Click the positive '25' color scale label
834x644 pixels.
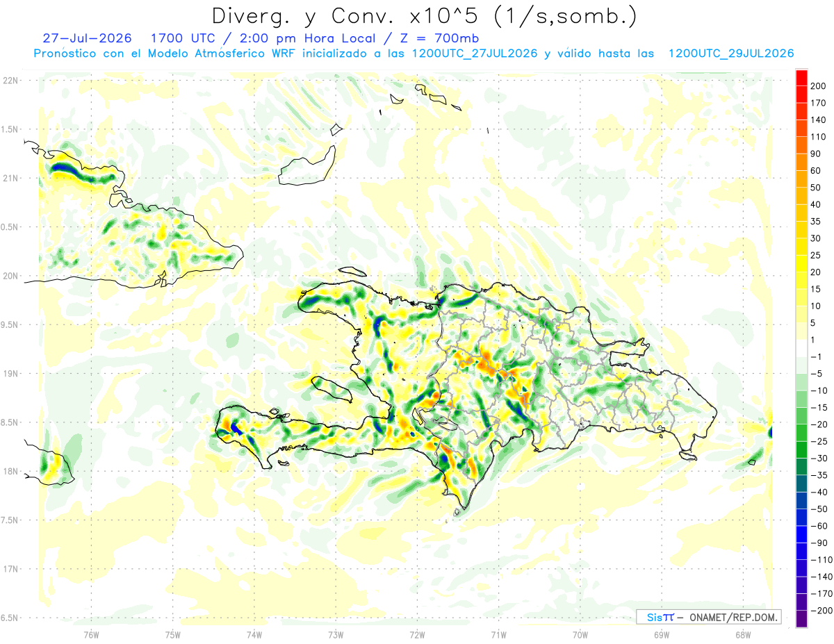coord(816,255)
